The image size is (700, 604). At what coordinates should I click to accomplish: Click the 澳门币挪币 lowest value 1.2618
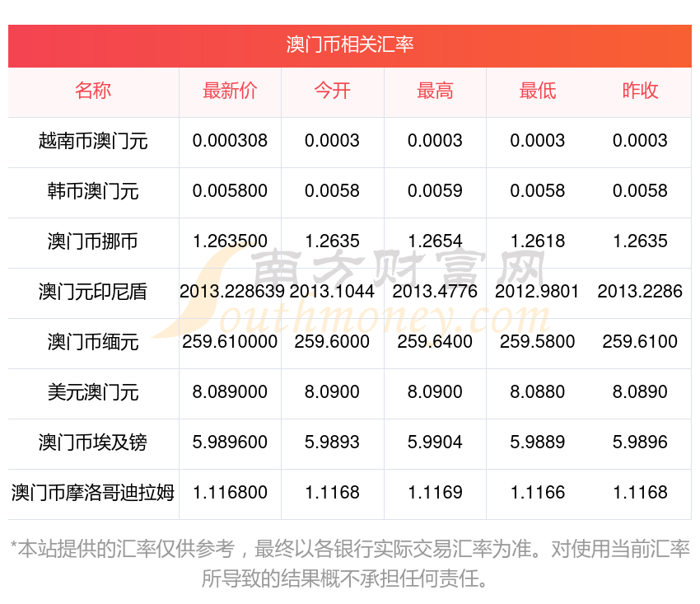coord(538,241)
